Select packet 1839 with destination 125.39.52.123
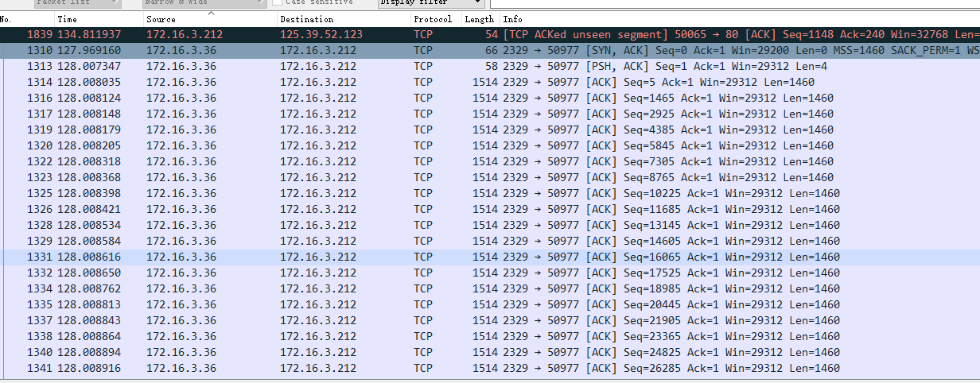980x383 pixels. 490,34
